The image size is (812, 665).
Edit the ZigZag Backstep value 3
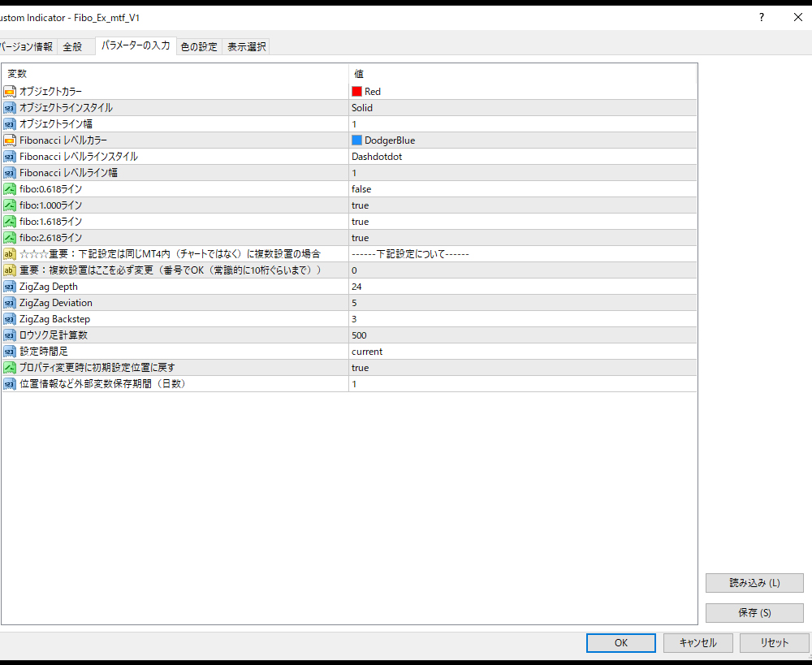tap(522, 319)
